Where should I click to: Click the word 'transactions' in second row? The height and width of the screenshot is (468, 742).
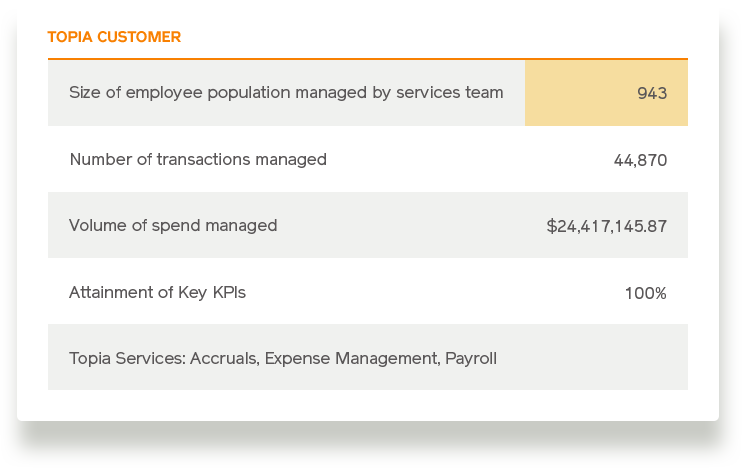[203, 159]
